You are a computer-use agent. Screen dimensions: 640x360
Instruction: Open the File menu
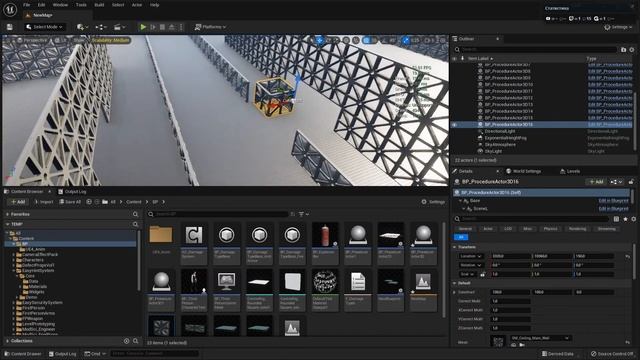(x=27, y=5)
